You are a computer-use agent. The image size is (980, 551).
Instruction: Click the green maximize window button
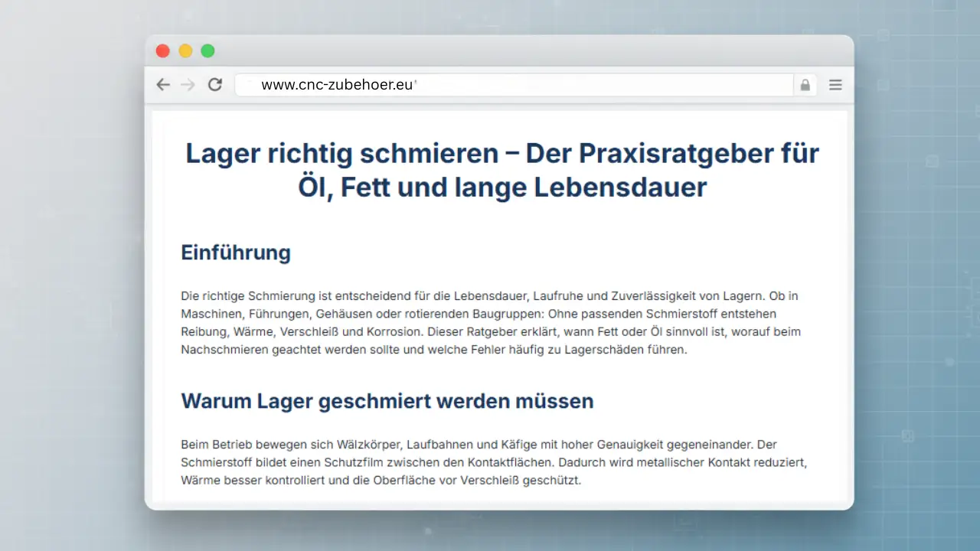207,51
